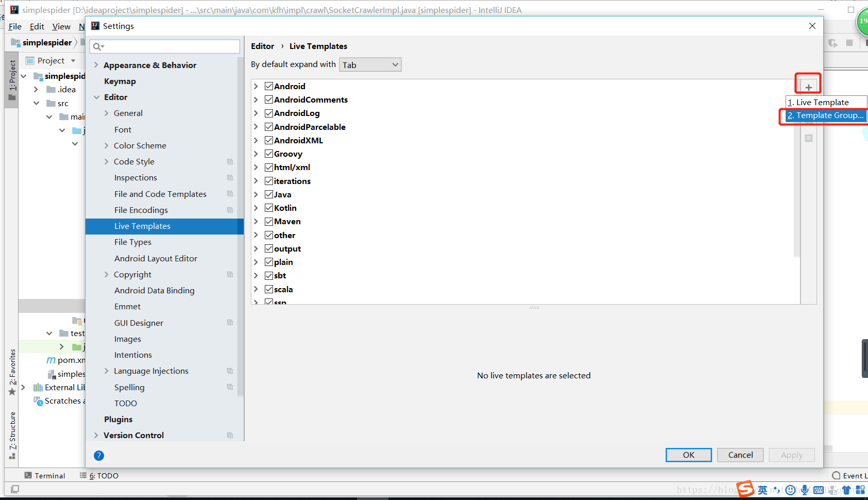Viewport: 868px width, 500px height.
Task: Uncheck the output template group
Action: (269, 248)
